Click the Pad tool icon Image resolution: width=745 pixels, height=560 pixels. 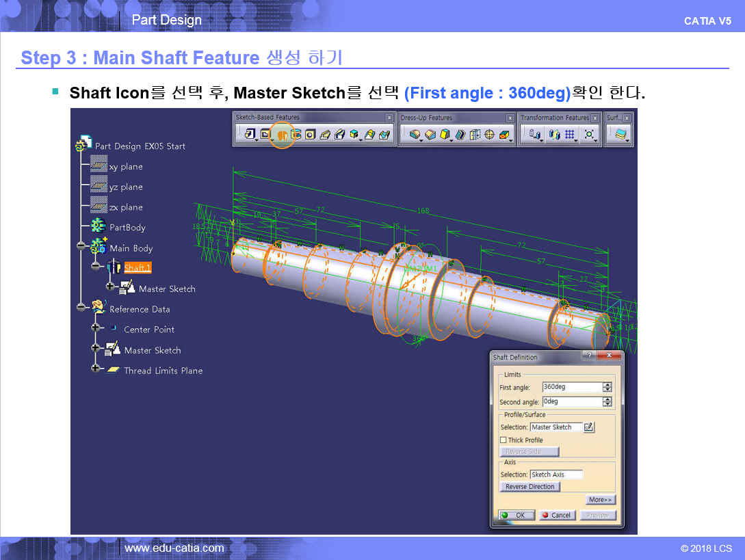tap(250, 135)
